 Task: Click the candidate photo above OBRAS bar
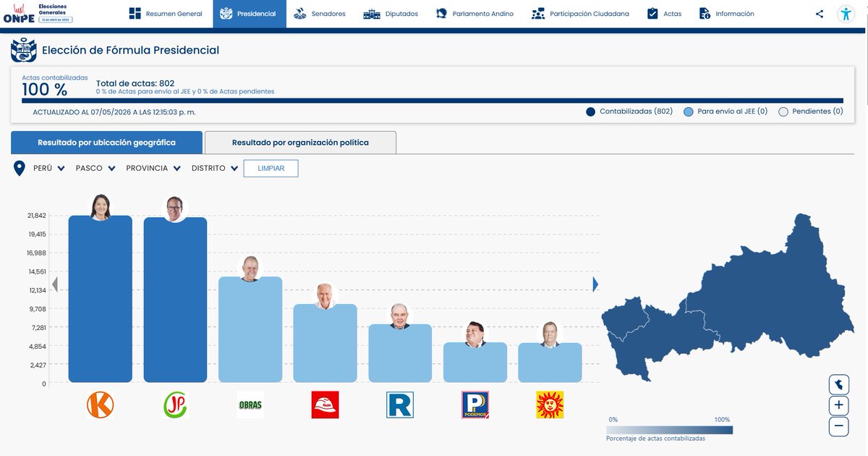point(250,269)
